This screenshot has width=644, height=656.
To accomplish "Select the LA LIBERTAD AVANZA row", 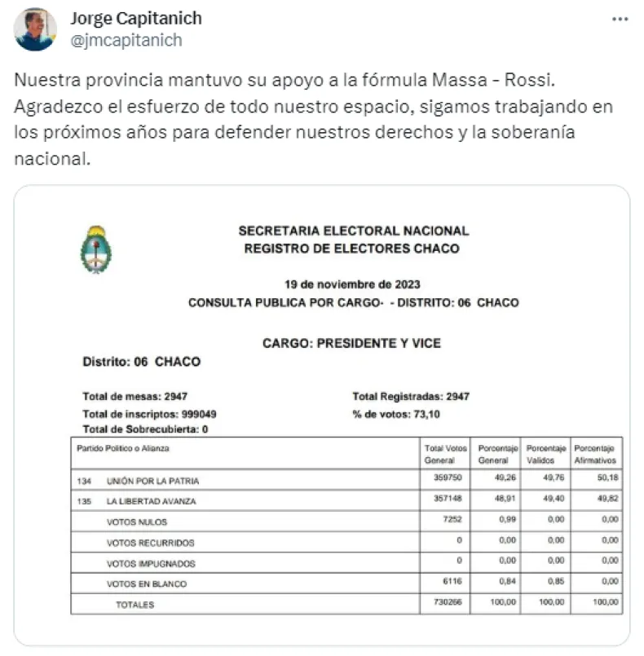I will pyautogui.click(x=152, y=501).
